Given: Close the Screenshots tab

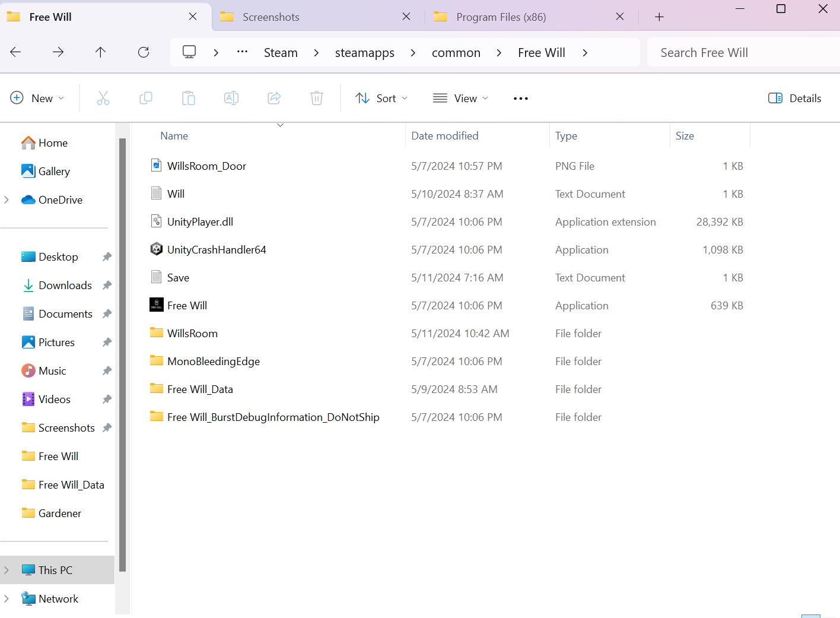Looking at the screenshot, I should (406, 17).
